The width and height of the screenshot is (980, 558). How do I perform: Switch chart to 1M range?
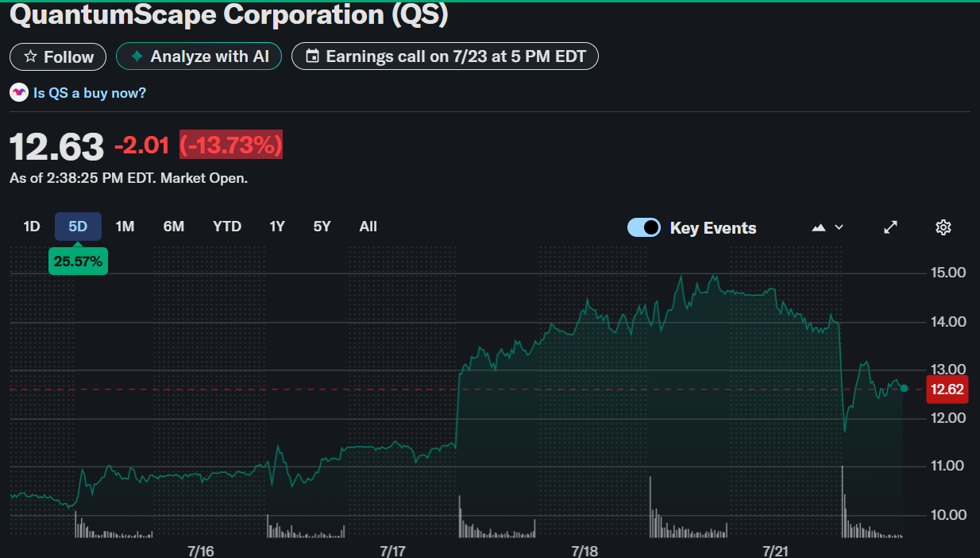pos(125,227)
